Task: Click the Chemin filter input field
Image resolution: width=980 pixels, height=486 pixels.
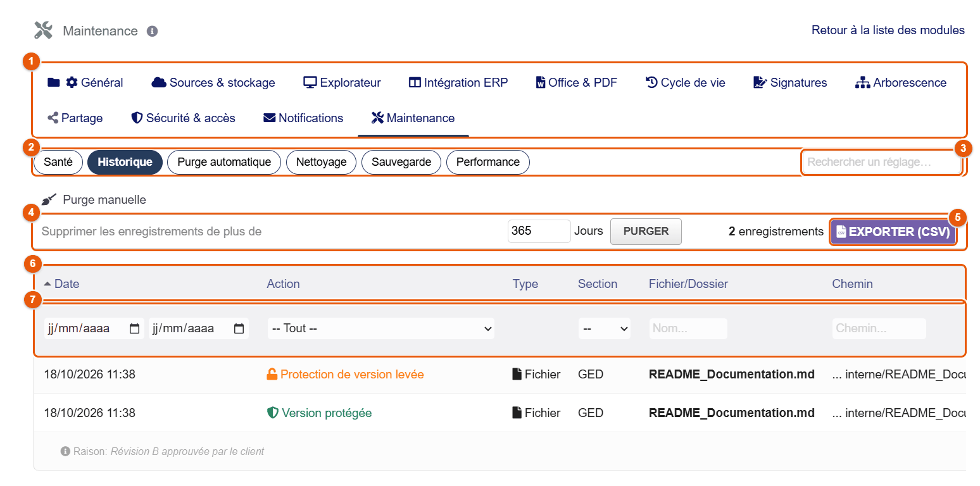Action: point(879,328)
